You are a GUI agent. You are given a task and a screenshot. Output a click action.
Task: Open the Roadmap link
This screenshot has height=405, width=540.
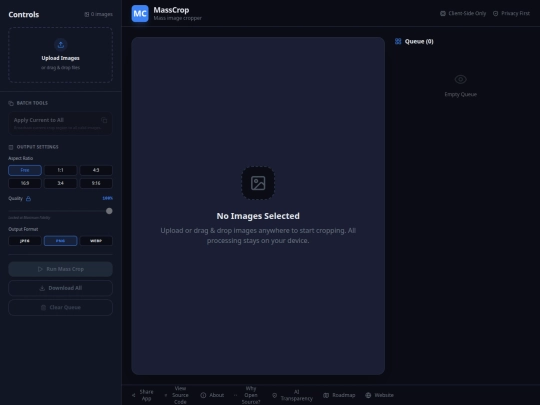(339, 395)
